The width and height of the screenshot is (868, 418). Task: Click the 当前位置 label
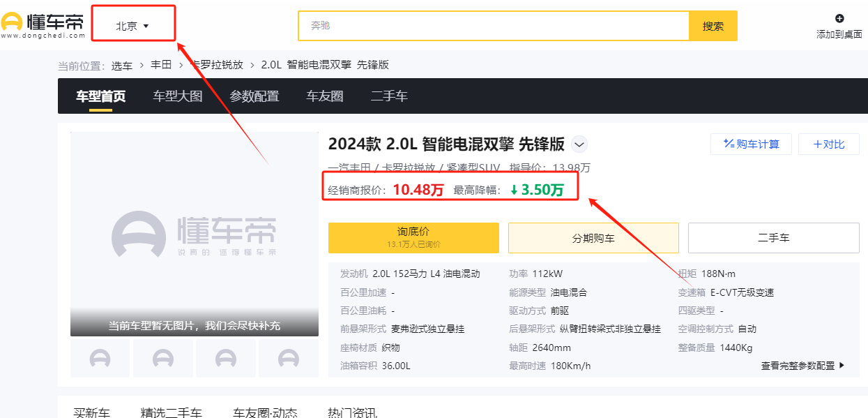click(x=82, y=66)
